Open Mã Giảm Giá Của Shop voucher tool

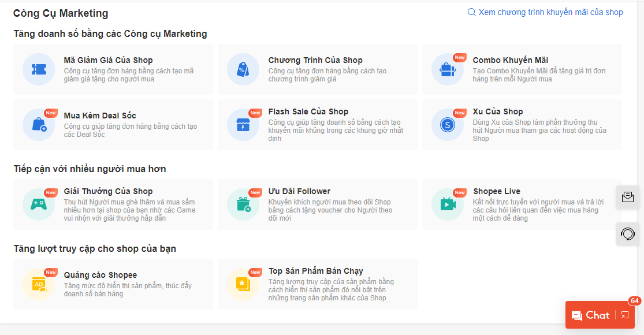tap(38, 69)
